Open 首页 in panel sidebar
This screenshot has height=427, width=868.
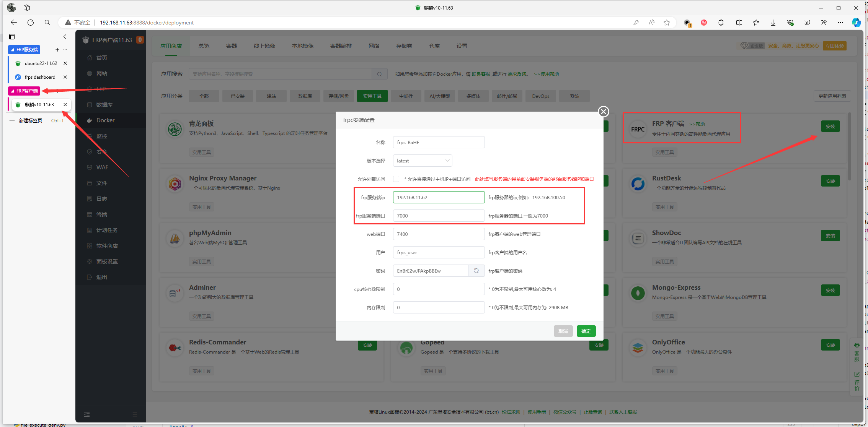(101, 58)
